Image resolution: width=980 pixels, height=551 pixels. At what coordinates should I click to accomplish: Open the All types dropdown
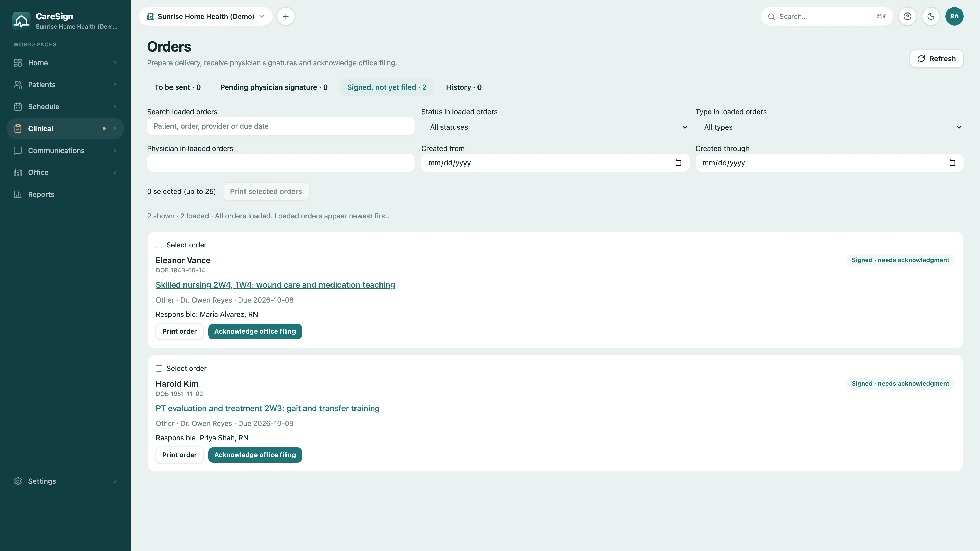pos(829,127)
